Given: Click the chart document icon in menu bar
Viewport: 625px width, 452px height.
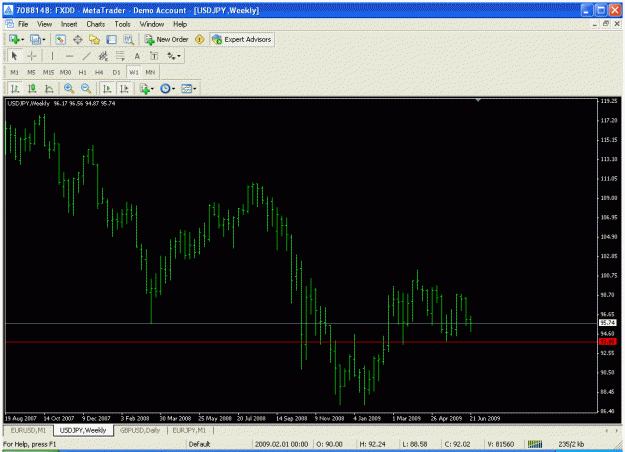Looking at the screenshot, I should click(9, 24).
